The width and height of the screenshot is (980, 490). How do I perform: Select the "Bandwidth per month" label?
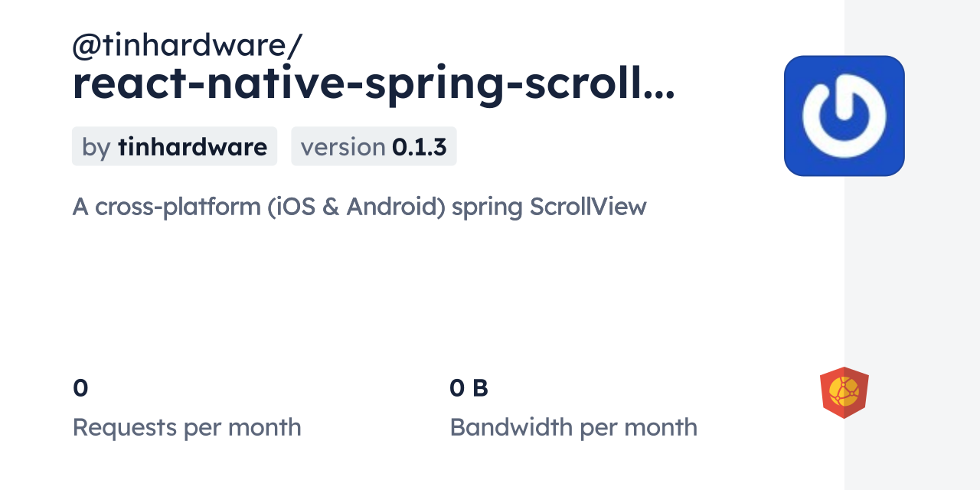tap(573, 427)
